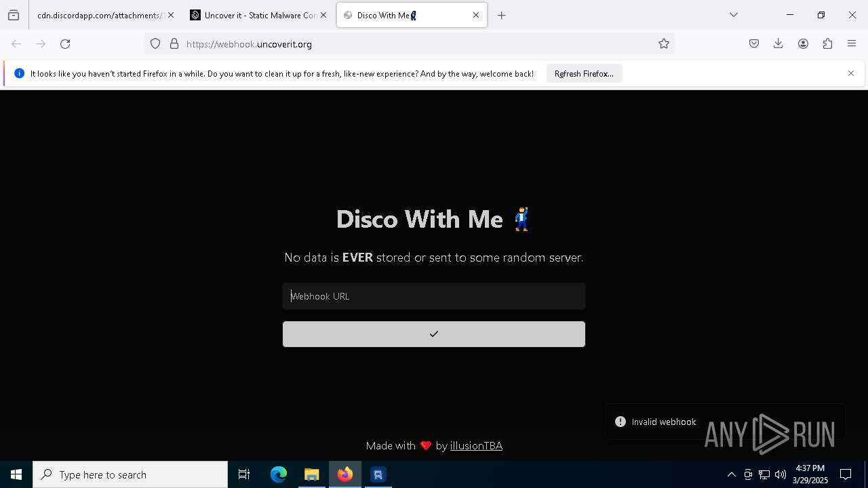Open the Windows Start menu

(x=16, y=474)
